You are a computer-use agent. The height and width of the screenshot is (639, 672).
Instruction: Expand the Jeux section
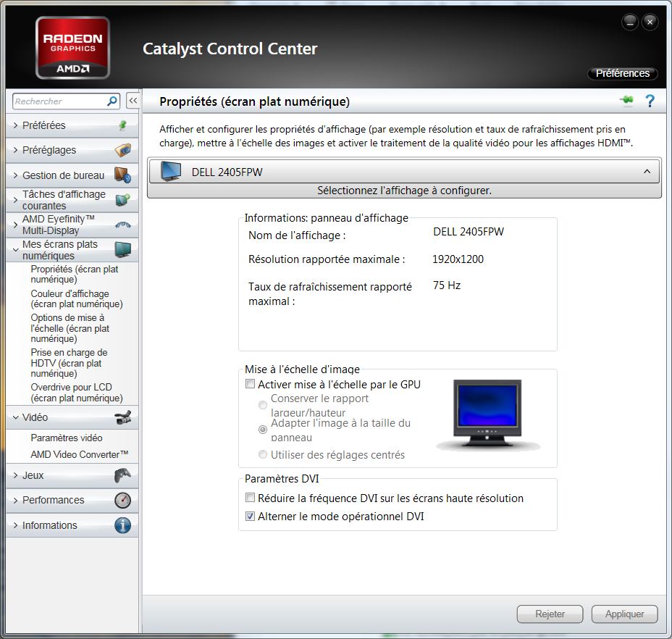tap(15, 475)
